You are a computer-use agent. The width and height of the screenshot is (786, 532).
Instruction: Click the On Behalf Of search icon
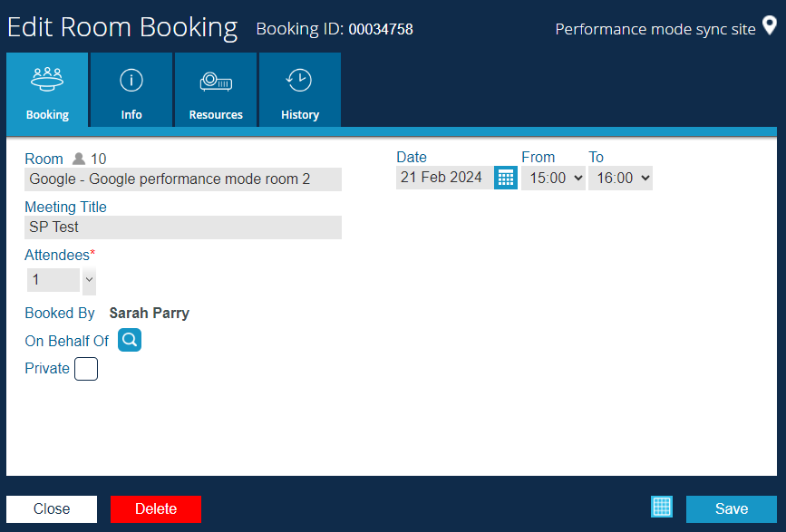[x=130, y=340]
